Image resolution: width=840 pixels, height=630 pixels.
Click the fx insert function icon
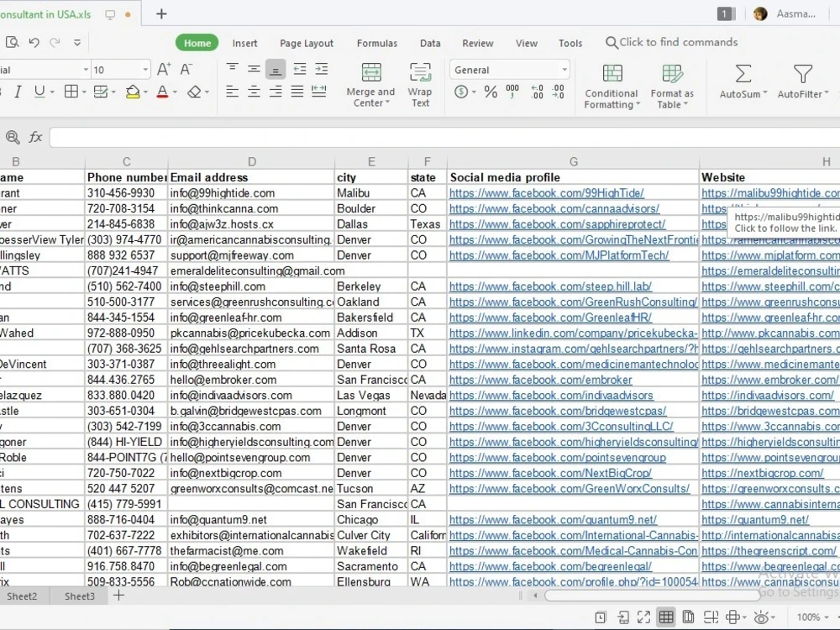[35, 138]
